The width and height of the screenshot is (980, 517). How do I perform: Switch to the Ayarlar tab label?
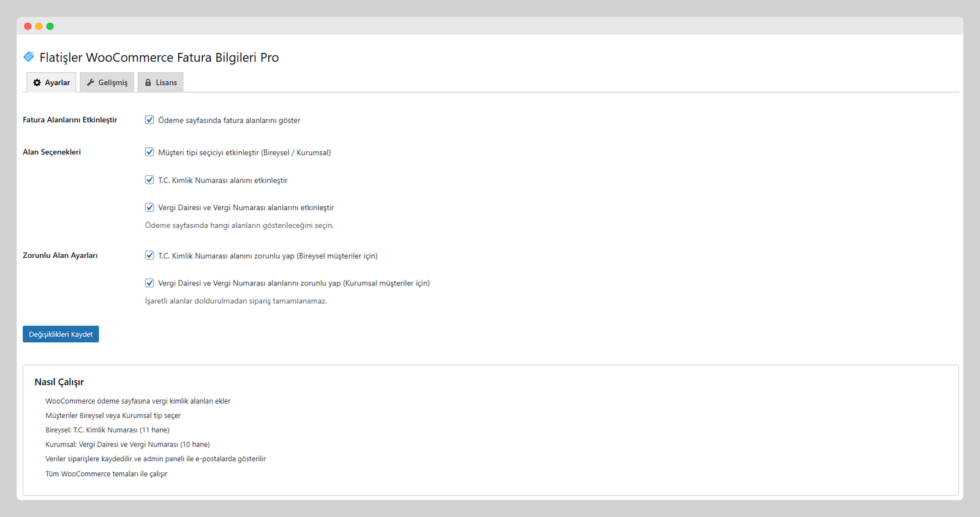point(58,83)
